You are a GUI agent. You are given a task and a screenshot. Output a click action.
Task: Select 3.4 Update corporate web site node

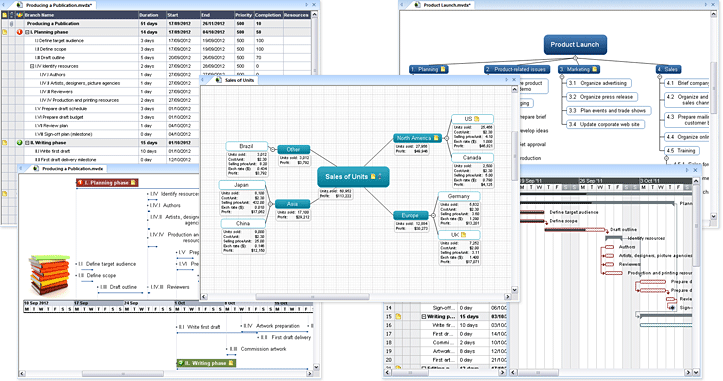(x=605, y=125)
